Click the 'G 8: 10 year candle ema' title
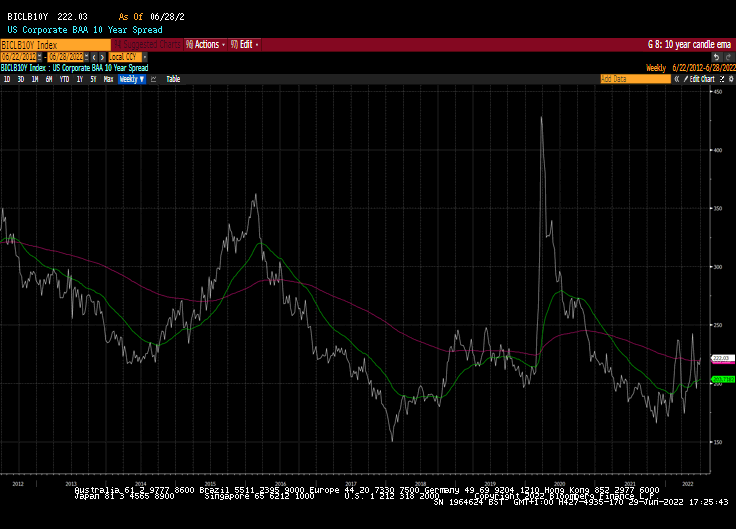This screenshot has height=529, width=736. [x=689, y=45]
